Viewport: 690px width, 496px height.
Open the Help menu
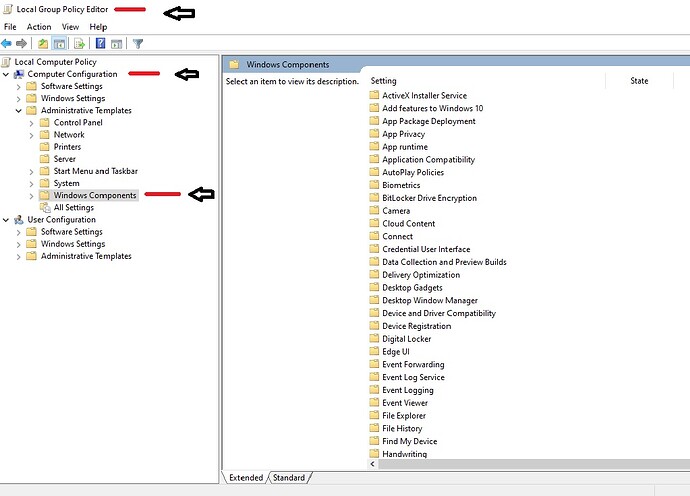pos(98,27)
